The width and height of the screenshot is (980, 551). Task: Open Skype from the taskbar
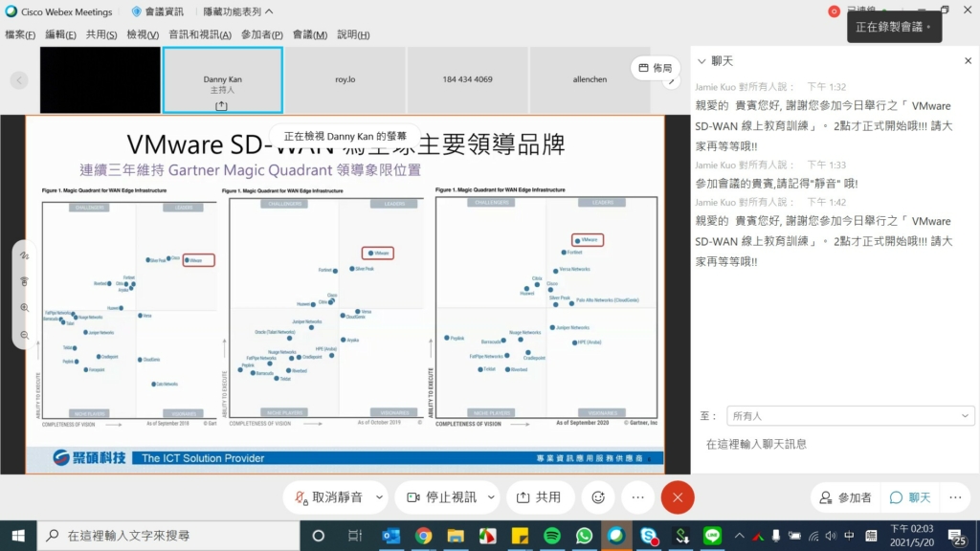pos(649,536)
